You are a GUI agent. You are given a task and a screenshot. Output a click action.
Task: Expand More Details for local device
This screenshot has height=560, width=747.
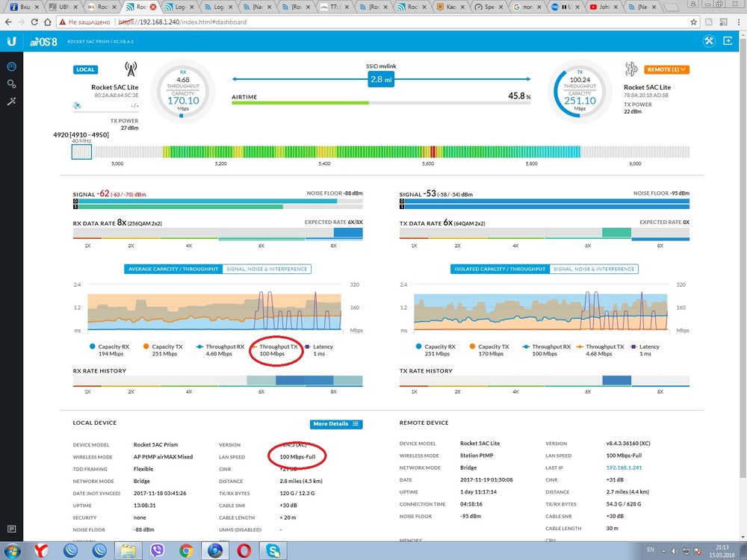336,424
